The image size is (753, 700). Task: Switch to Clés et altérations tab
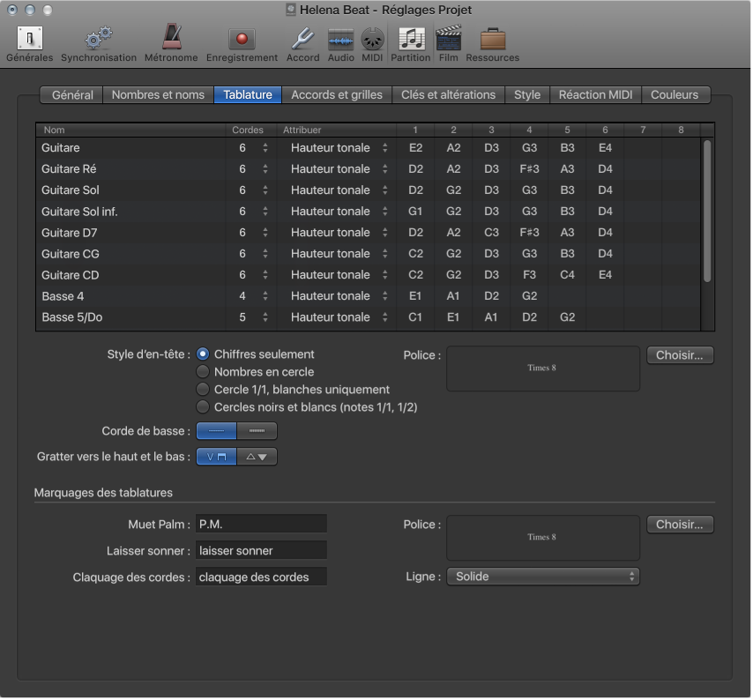tap(448, 94)
